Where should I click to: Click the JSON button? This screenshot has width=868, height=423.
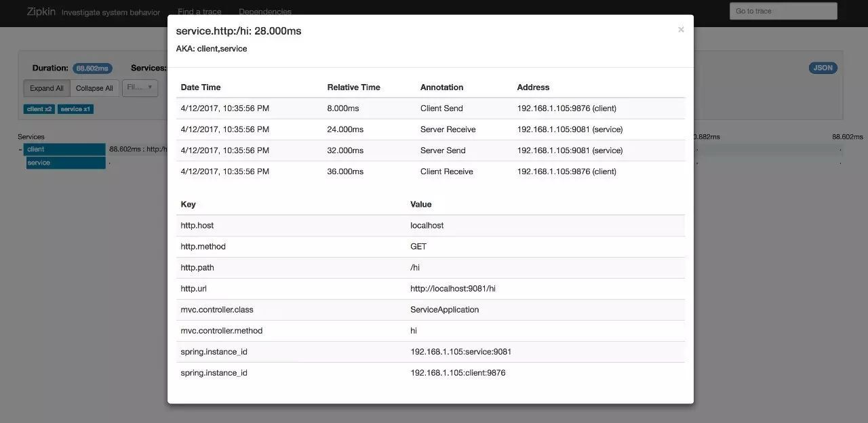pyautogui.click(x=823, y=68)
